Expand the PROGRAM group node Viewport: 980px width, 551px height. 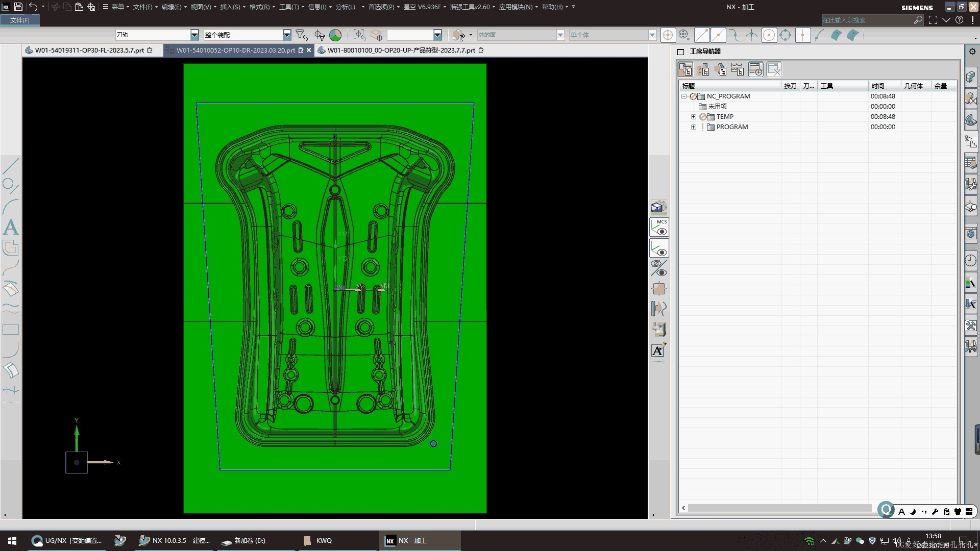point(694,127)
